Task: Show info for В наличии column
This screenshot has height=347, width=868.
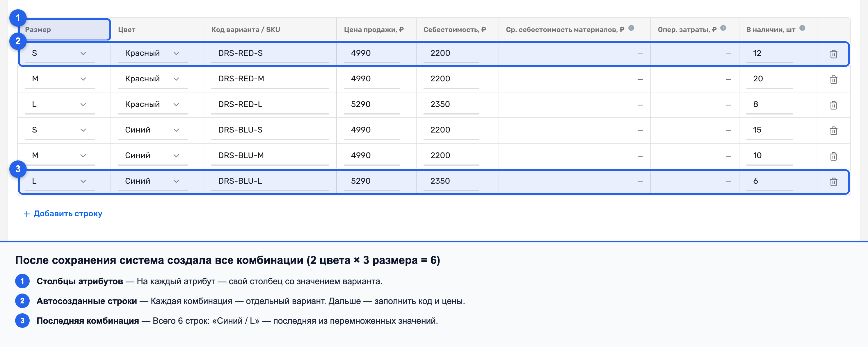Action: 802,28
